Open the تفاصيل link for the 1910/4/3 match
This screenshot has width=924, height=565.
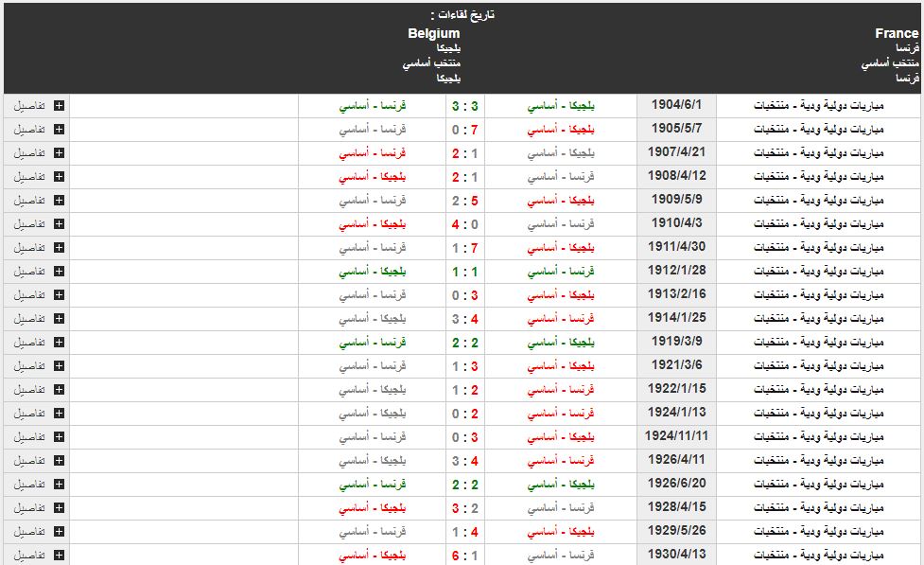pos(29,223)
